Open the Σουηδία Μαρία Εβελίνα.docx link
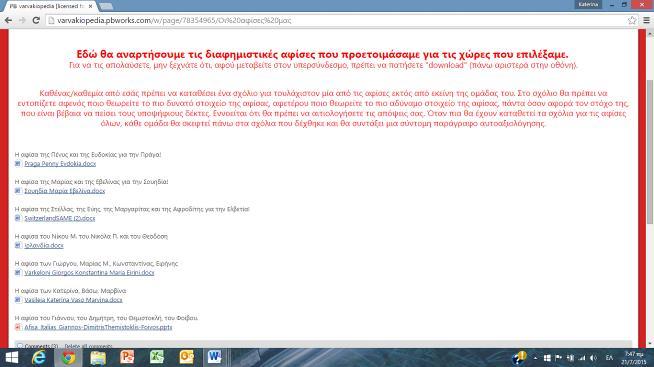Viewport: 654px width, 367px height. tap(65, 191)
